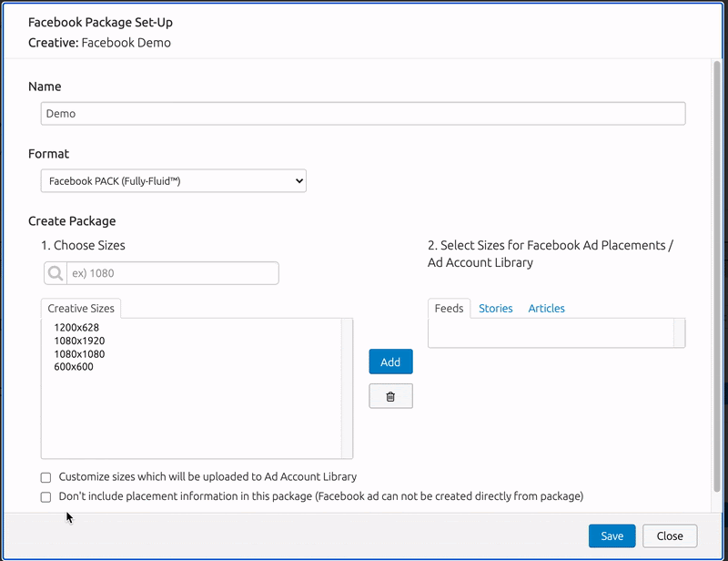Check Don't include placement information option
This screenshot has width=728, height=561.
click(45, 497)
